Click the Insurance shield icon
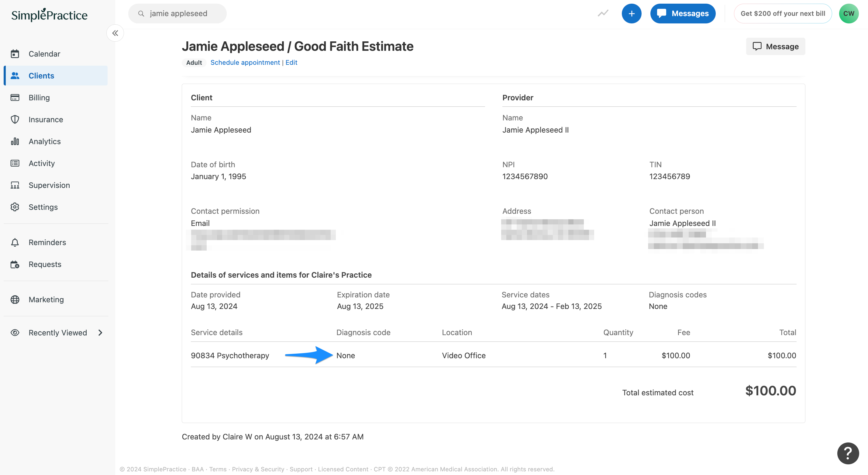Image resolution: width=868 pixels, height=475 pixels. (15, 119)
